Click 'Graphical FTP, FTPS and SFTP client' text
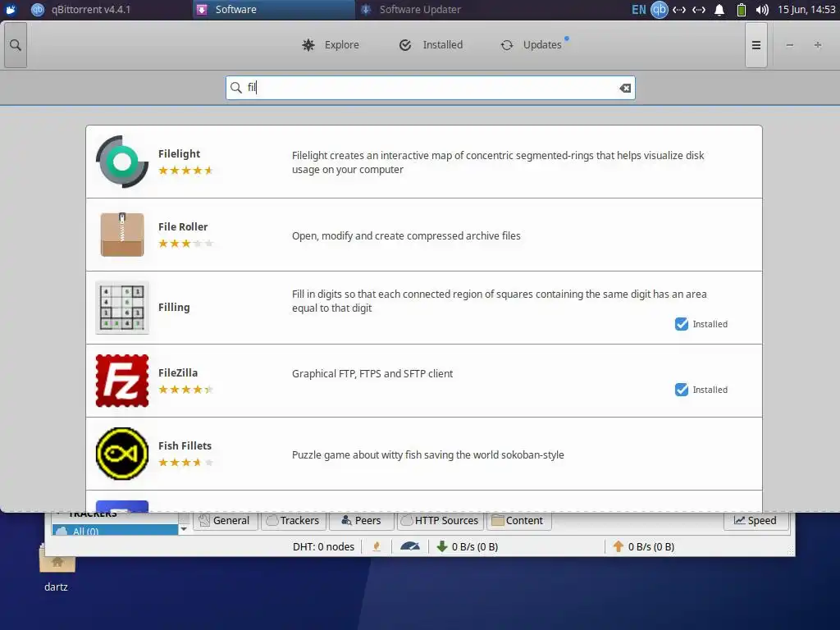This screenshot has width=840, height=630. click(x=372, y=373)
